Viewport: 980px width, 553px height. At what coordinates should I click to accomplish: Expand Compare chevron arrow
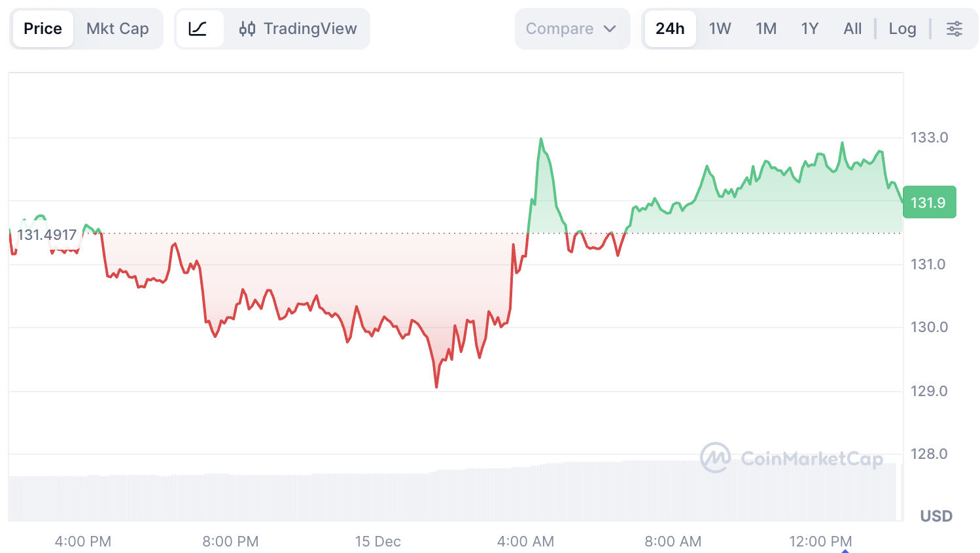(x=610, y=29)
